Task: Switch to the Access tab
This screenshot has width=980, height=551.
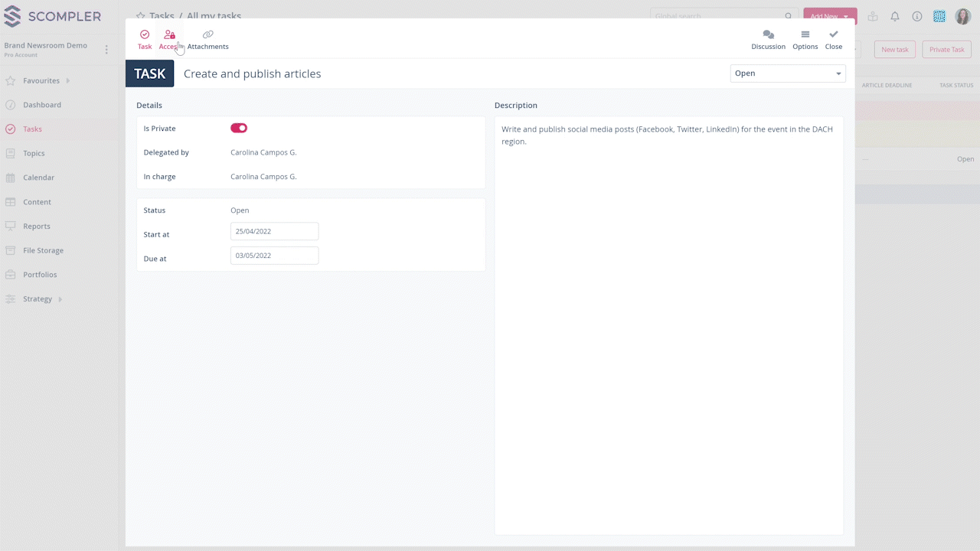Action: (x=169, y=40)
